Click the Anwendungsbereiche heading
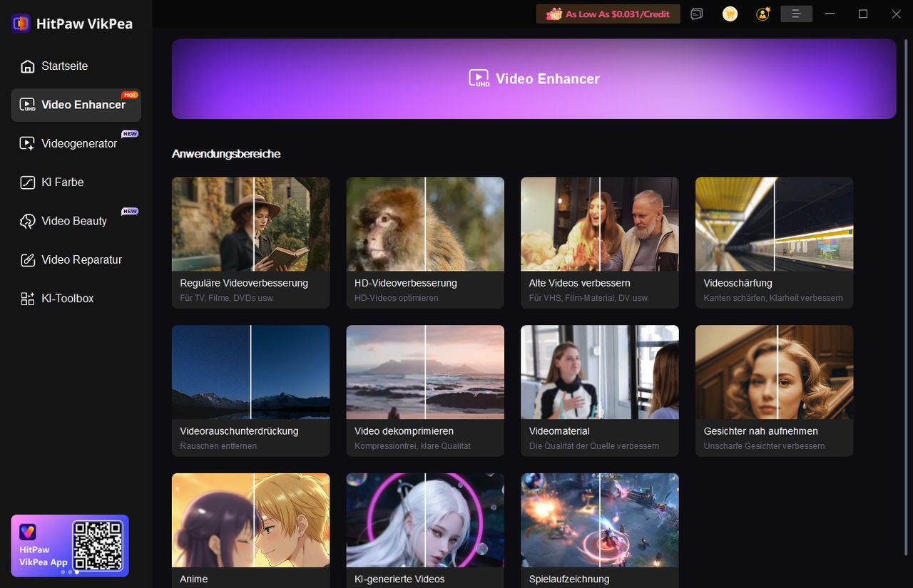Viewport: 913px width, 588px height. coord(226,154)
